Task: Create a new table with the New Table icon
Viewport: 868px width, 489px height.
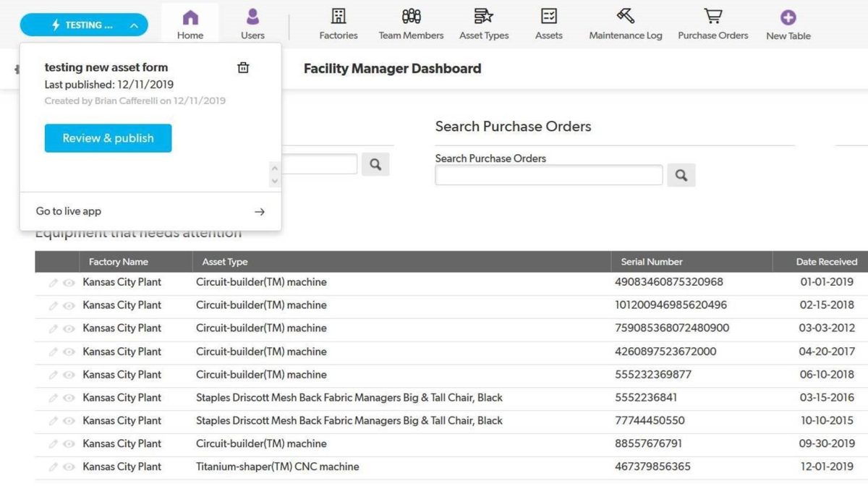Action: pos(787,15)
